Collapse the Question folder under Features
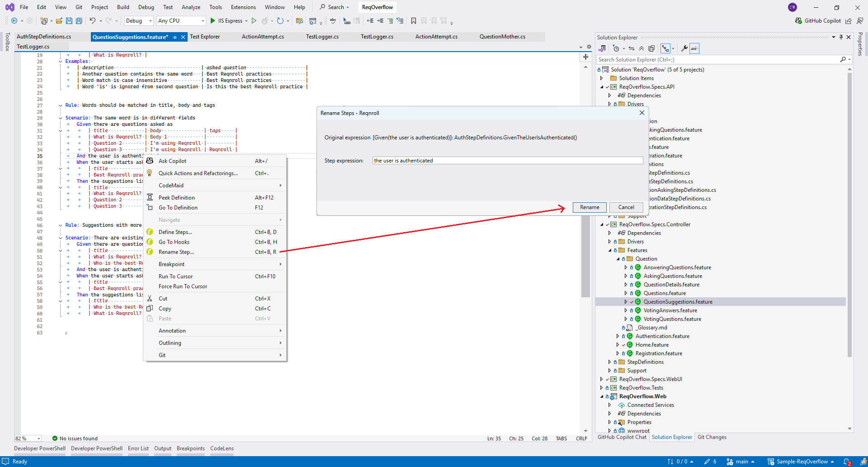Viewport: 868px width, 467px height. tap(618, 259)
